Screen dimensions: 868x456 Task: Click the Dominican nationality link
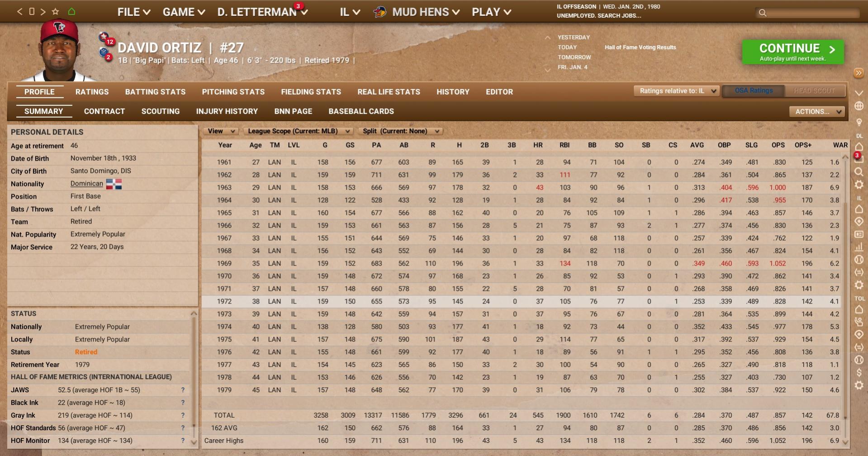coord(86,183)
